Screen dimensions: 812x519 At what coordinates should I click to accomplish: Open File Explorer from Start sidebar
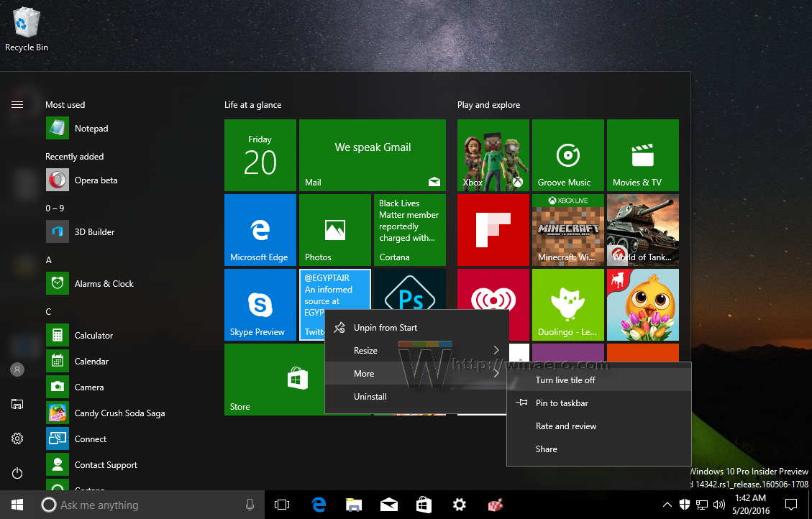click(17, 404)
